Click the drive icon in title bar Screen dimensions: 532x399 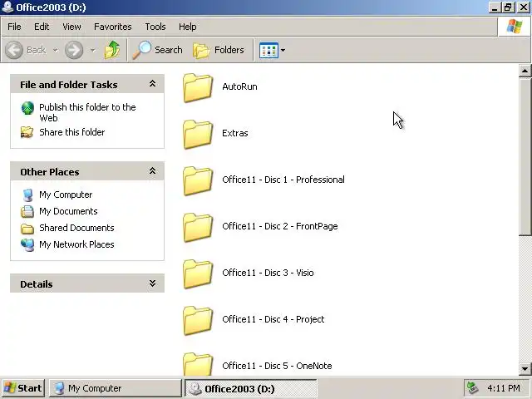7,7
